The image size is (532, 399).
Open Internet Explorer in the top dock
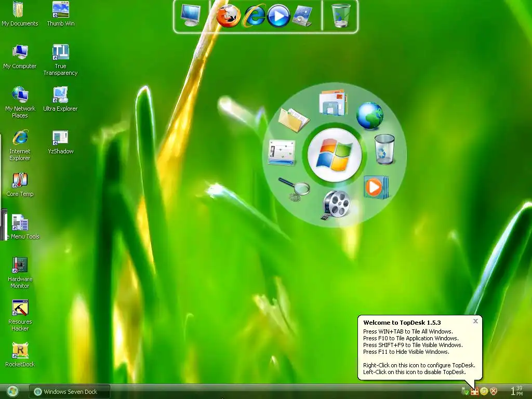[x=254, y=16]
